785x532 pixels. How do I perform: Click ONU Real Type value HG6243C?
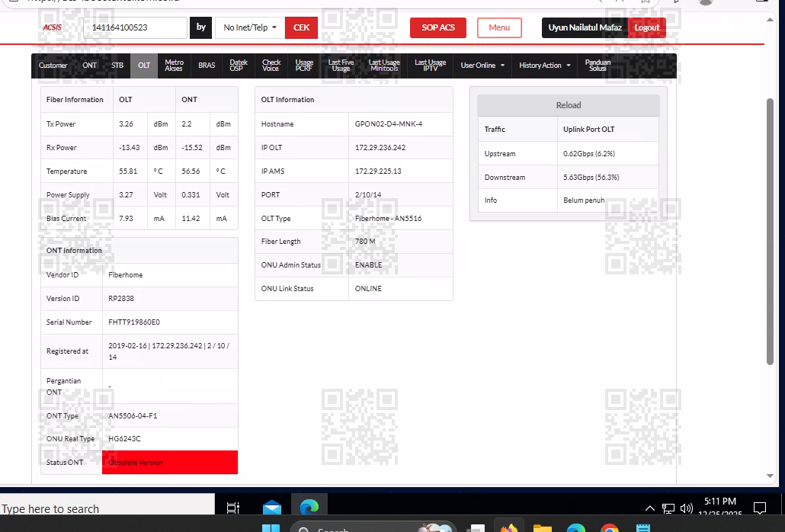point(125,439)
